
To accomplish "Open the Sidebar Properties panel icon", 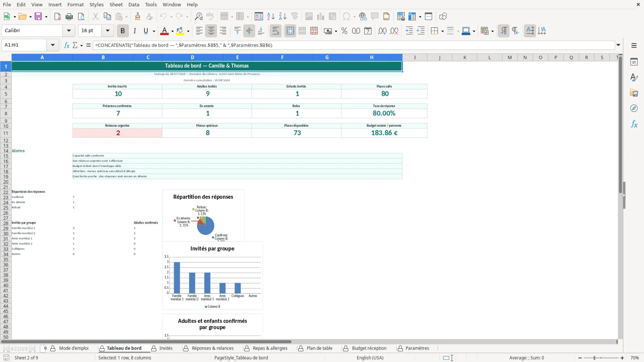I will [634, 62].
